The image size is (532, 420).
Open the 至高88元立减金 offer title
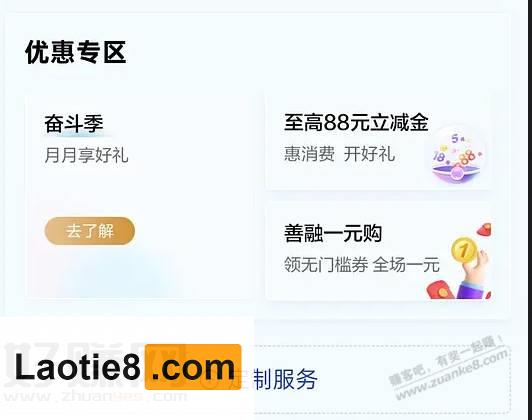(356, 122)
